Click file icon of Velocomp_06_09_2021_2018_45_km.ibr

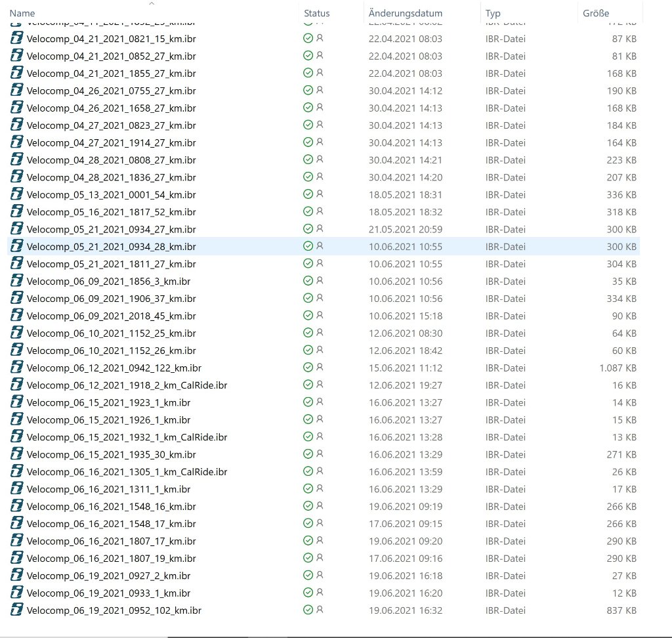(x=16, y=316)
